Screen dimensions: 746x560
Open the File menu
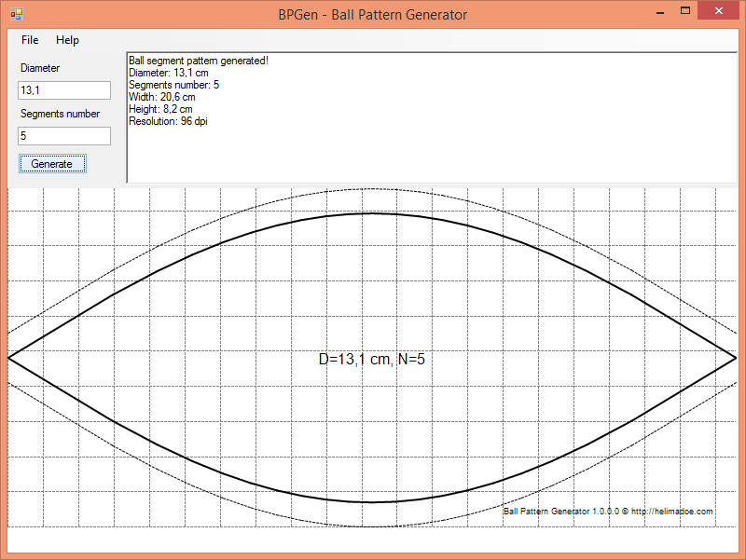click(x=30, y=40)
